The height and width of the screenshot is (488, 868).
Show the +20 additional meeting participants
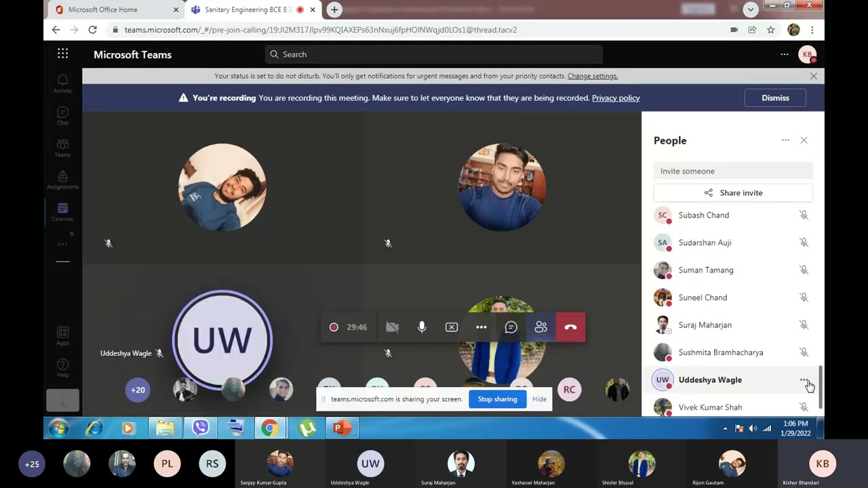click(138, 390)
